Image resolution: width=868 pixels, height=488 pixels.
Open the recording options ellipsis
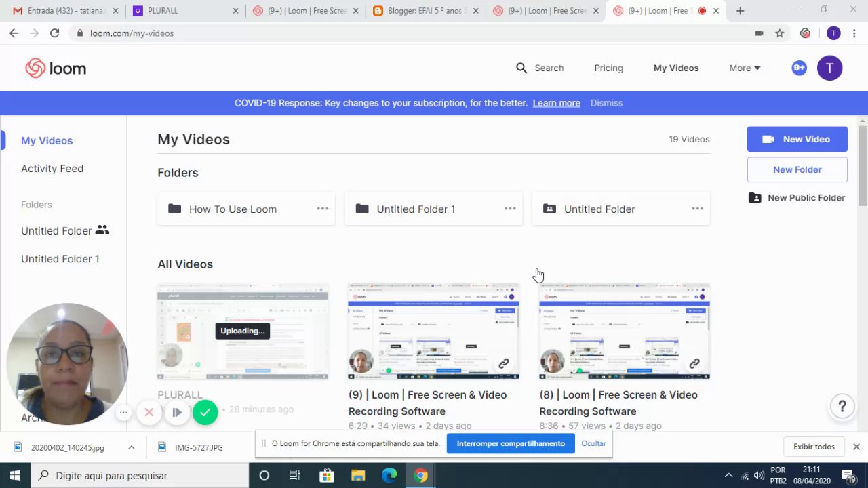pos(123,412)
